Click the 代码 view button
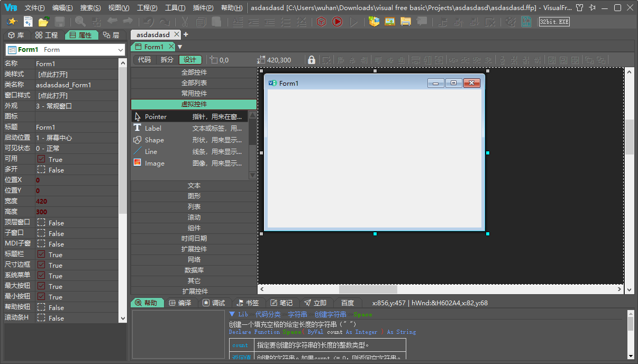This screenshot has width=638, height=364. (x=144, y=60)
